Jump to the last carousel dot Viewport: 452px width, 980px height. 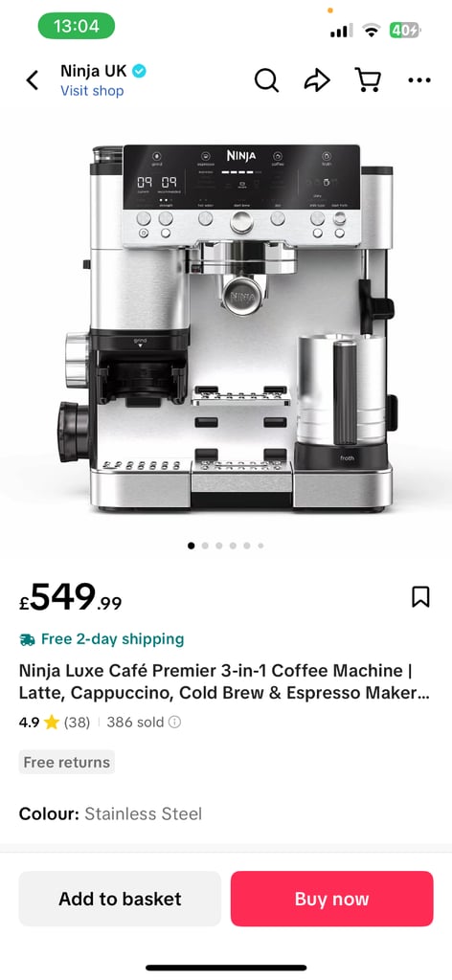[x=260, y=546]
